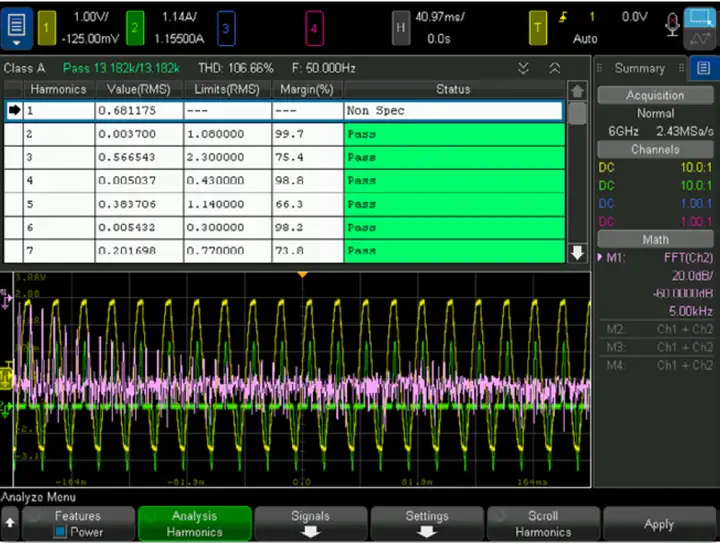Open trigger T settings button
720x543 pixels.
(538, 28)
